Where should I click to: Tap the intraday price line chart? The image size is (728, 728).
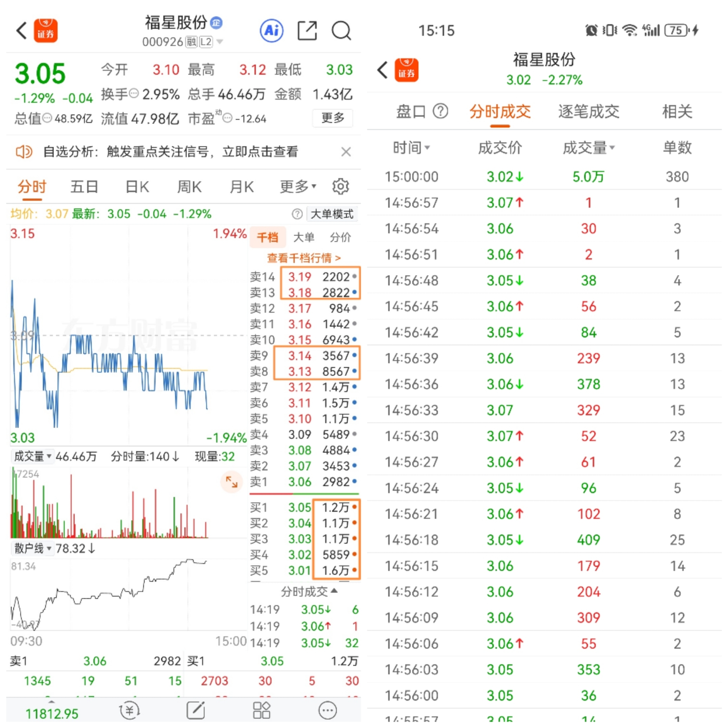tap(128, 335)
